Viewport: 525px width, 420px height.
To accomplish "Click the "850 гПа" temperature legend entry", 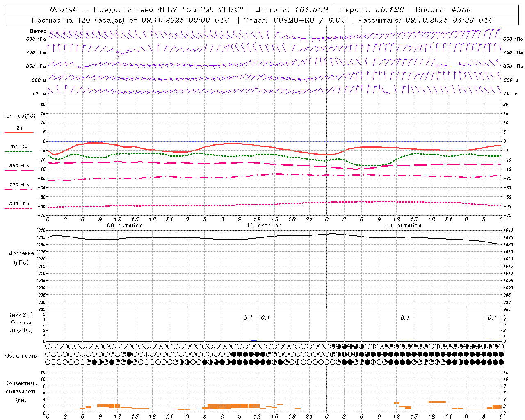I will click(x=19, y=166).
